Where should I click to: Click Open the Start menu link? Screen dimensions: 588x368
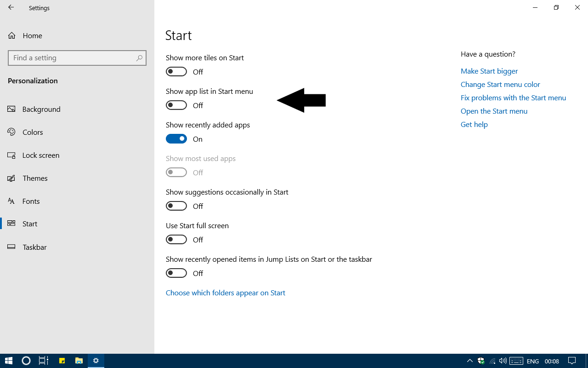[494, 111]
